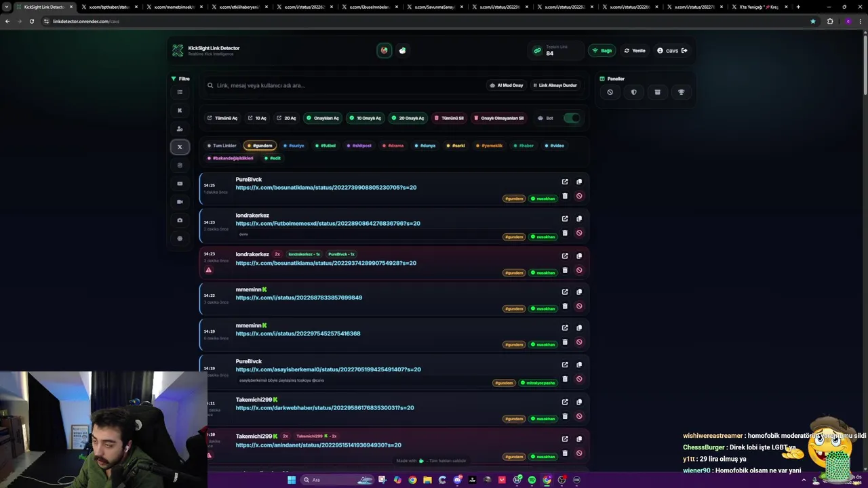Select the Tum Linkler filter tab
868x488 pixels.
221,146
